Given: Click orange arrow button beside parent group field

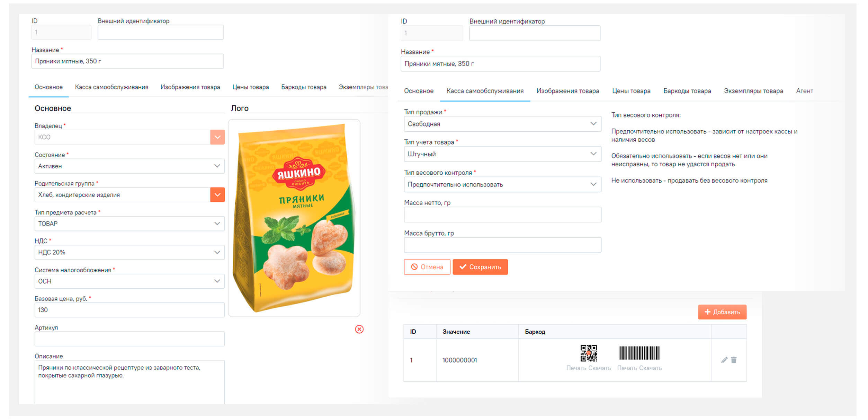Looking at the screenshot, I should pyautogui.click(x=217, y=195).
